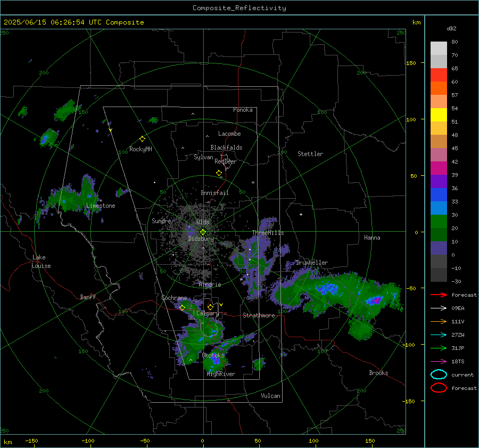Click the yellow diamond marker below Cochrane
The width and height of the screenshot is (479, 448).
[182, 308]
